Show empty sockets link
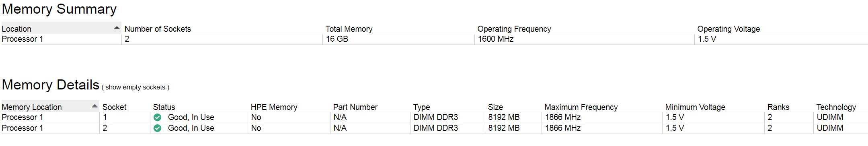Screen dimensions: 868x146 (135, 87)
